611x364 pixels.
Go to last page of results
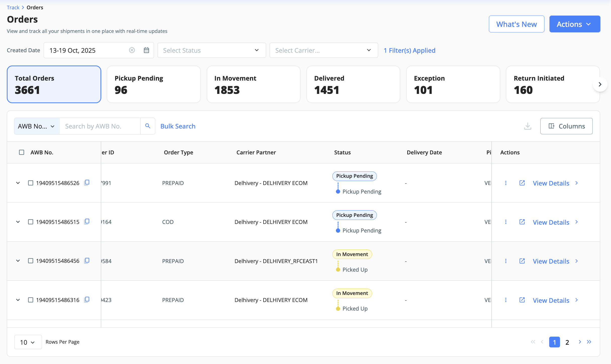tap(589, 342)
